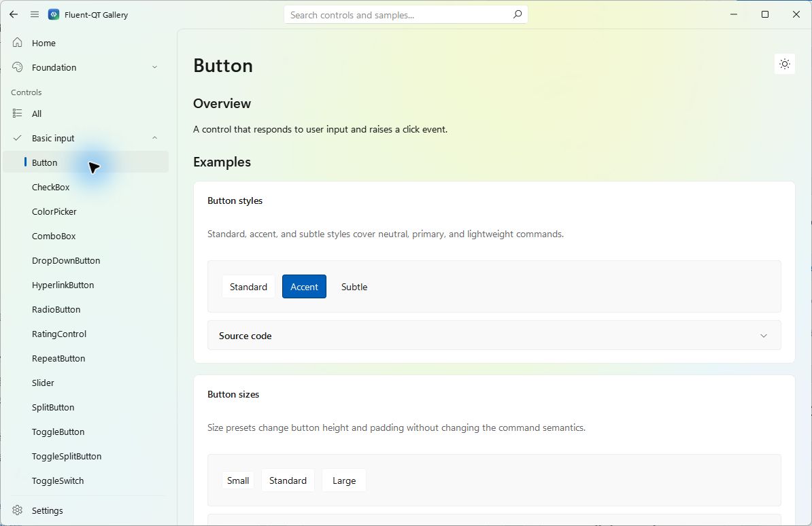
Task: Open the RadioButton page
Action: coord(56,309)
